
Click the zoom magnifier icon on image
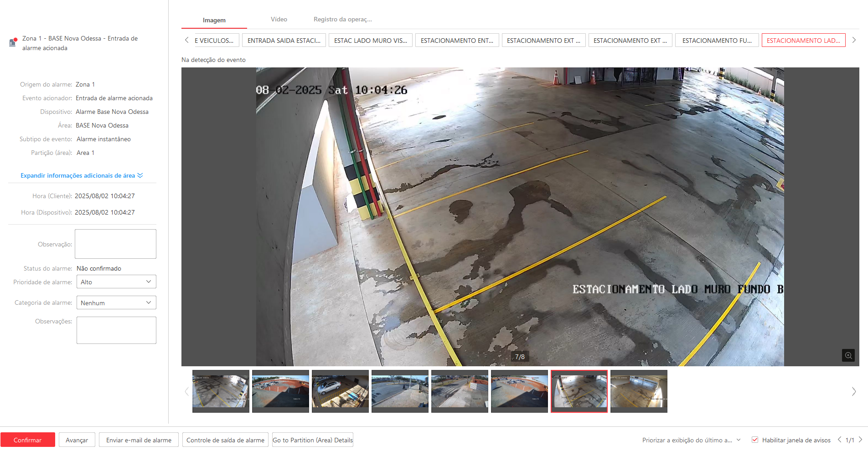[x=848, y=355]
